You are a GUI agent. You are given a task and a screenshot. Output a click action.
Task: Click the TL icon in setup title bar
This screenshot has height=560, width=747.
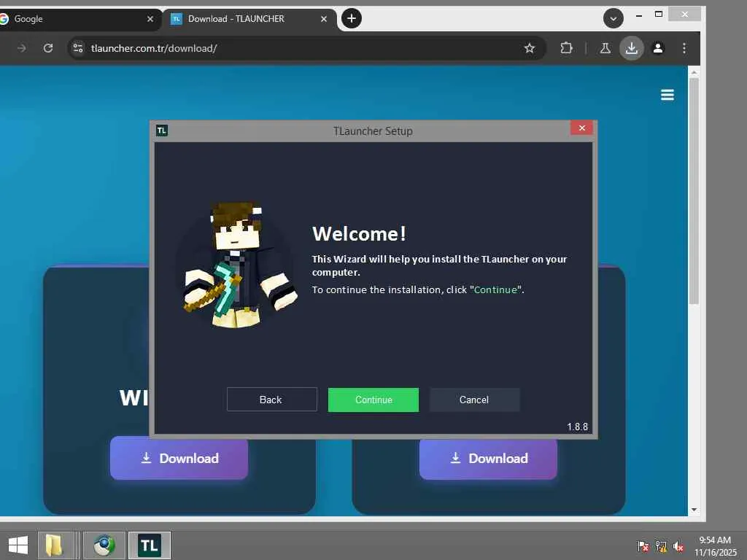(161, 131)
